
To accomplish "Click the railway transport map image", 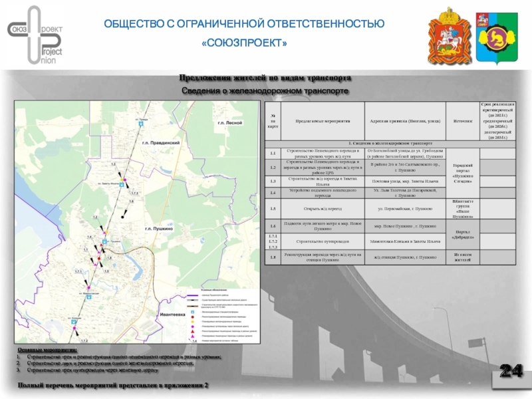I will coord(137,222).
